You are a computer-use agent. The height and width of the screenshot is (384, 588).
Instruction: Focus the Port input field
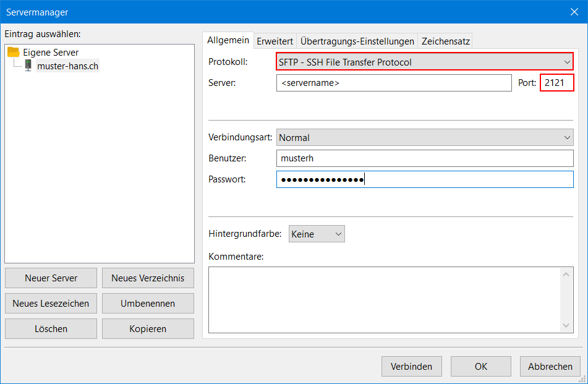tap(556, 83)
